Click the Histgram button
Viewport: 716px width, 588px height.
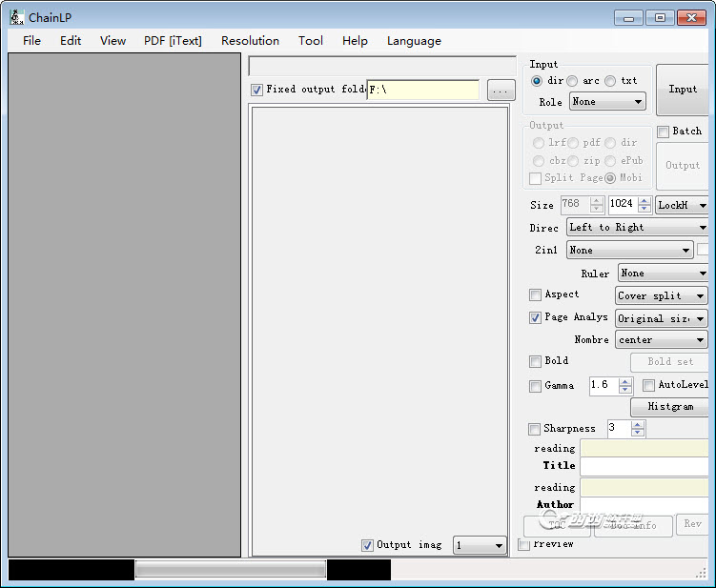coord(670,407)
